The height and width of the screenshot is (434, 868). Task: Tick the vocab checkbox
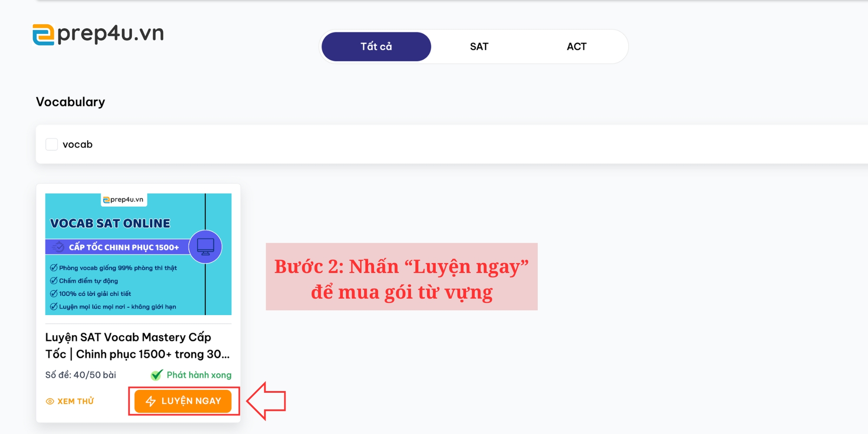tap(52, 144)
